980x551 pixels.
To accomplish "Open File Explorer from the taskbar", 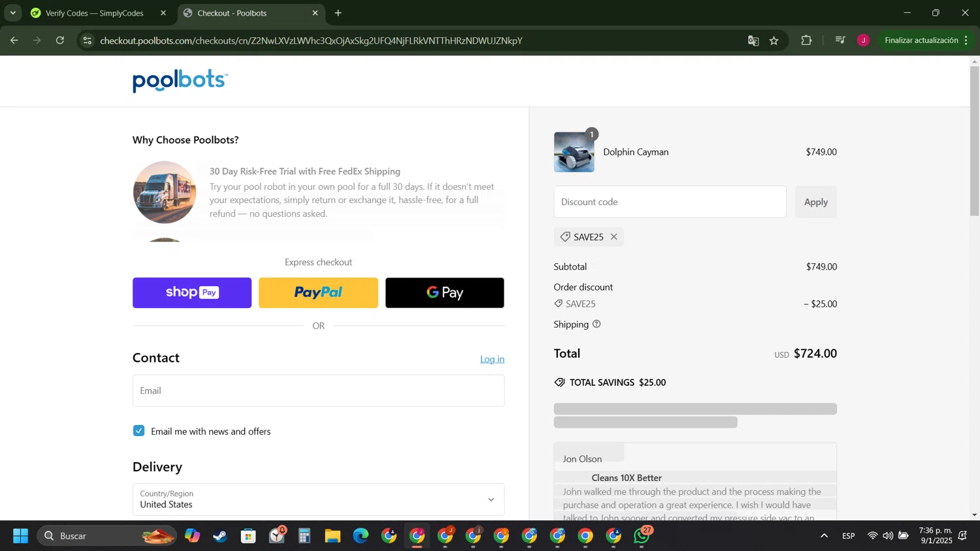I will [x=333, y=536].
